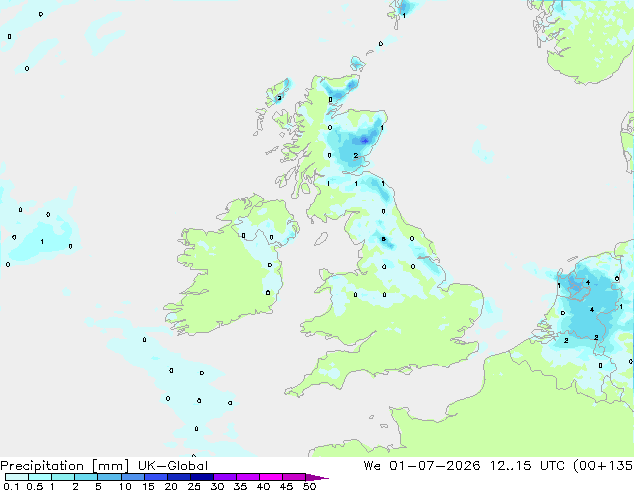
Task: Click the legend scale label '0.5'
Action: 35,486
